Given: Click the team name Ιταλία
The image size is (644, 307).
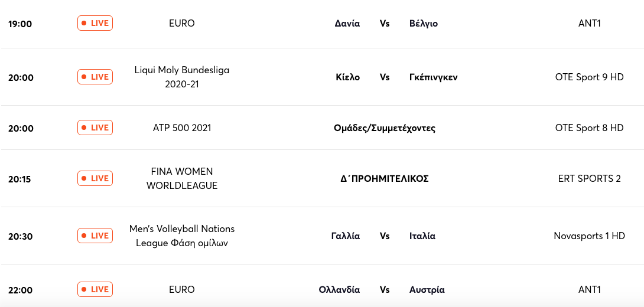Looking at the screenshot, I should point(422,236).
